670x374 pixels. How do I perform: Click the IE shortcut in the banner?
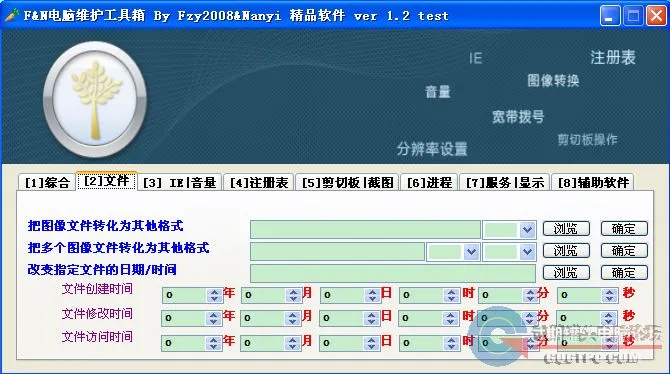[476, 58]
